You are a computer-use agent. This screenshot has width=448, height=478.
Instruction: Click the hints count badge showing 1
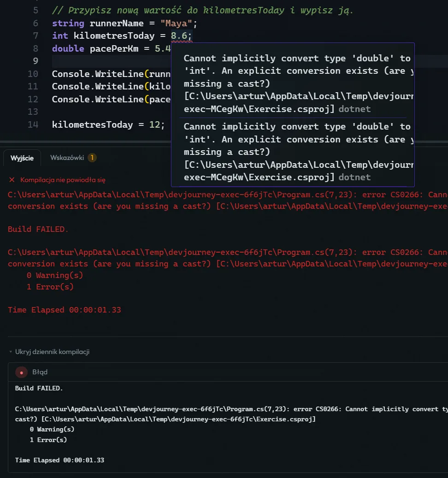[92, 158]
